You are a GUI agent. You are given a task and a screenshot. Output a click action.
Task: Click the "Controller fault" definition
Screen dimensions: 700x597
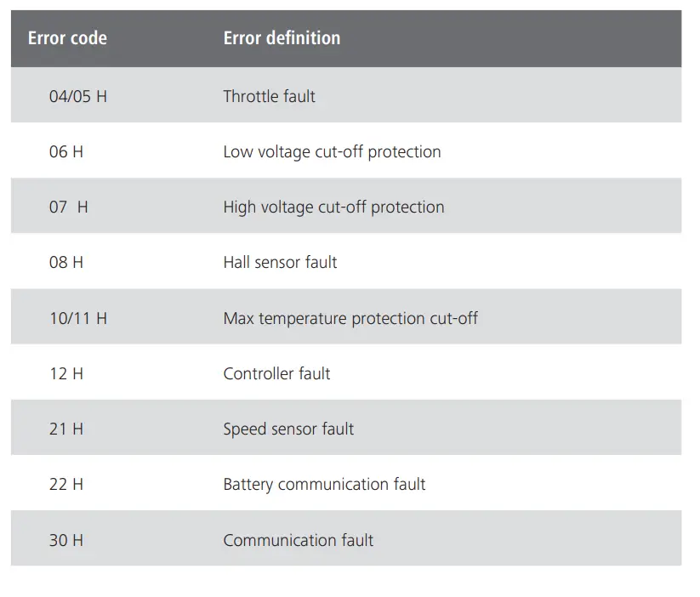point(276,374)
